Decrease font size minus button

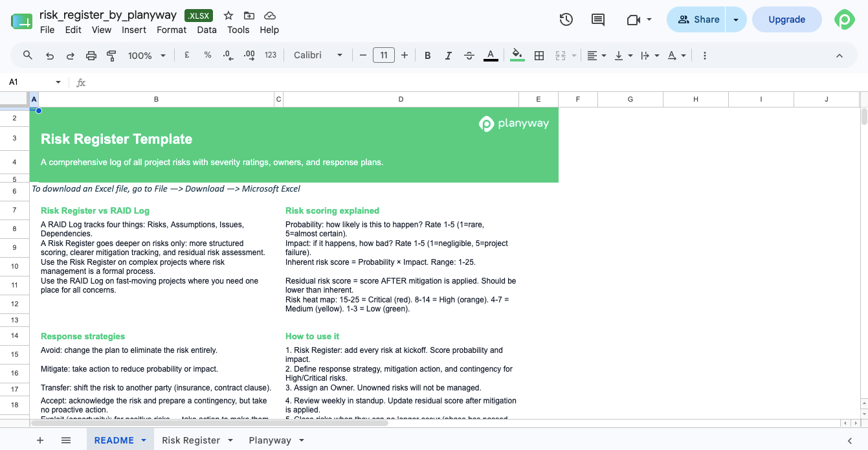click(363, 56)
